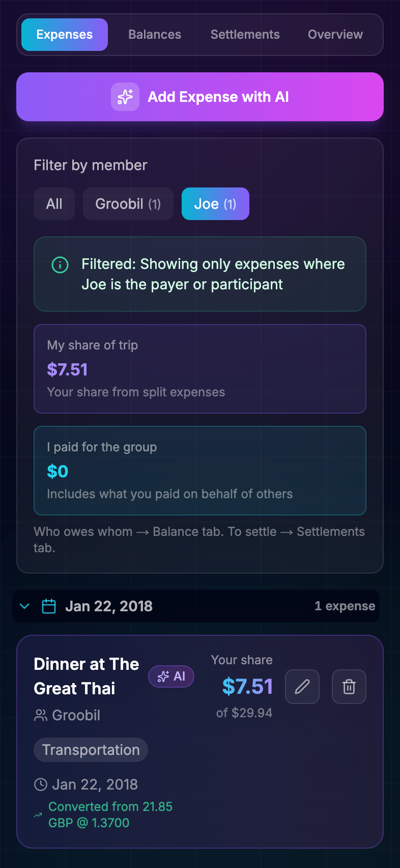Screen dimensions: 400x868
Task: Click the AI sparkle badge on Dinner expense
Action: pyautogui.click(x=171, y=676)
